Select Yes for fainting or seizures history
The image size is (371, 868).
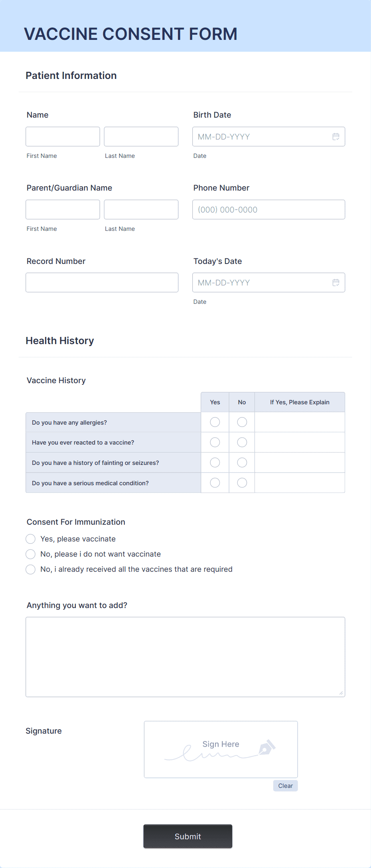[215, 463]
